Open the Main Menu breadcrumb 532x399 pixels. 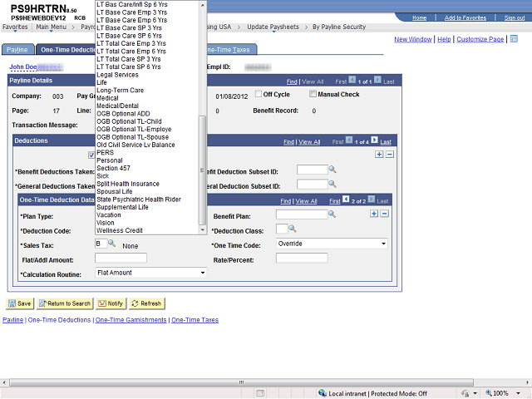click(x=52, y=27)
